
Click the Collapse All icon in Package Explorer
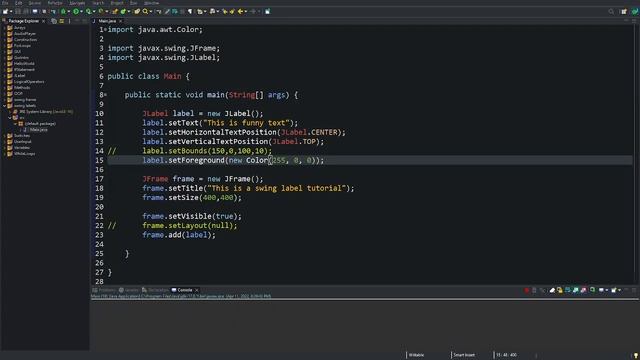point(54,21)
